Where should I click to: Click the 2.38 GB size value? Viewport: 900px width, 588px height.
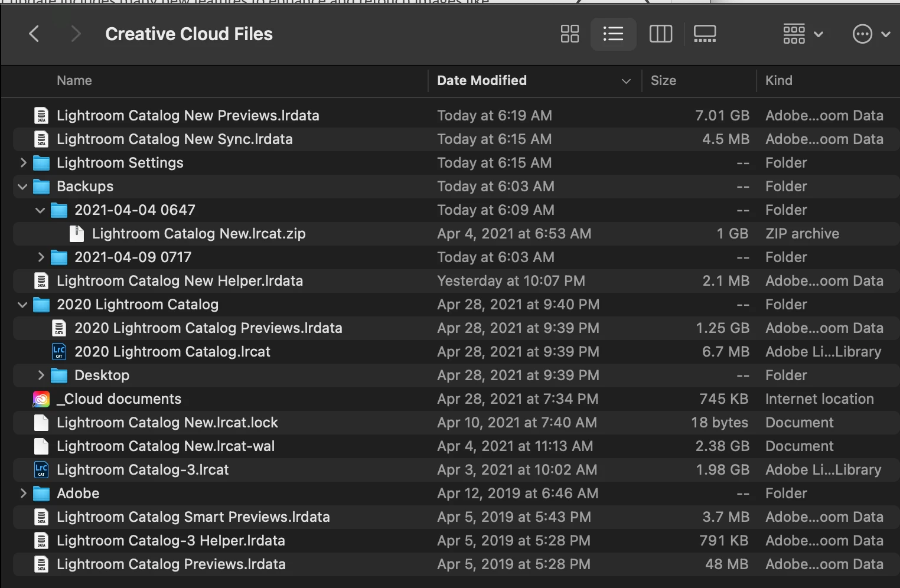pos(722,446)
